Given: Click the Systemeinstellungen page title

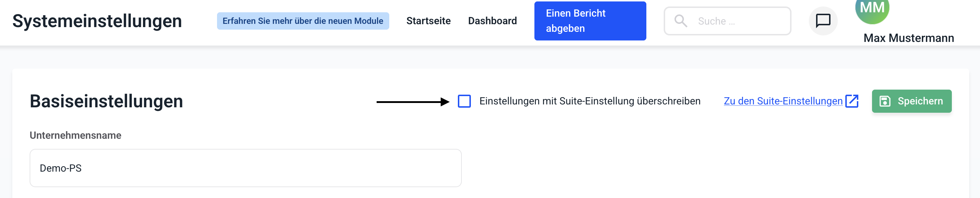Looking at the screenshot, I should (x=97, y=21).
